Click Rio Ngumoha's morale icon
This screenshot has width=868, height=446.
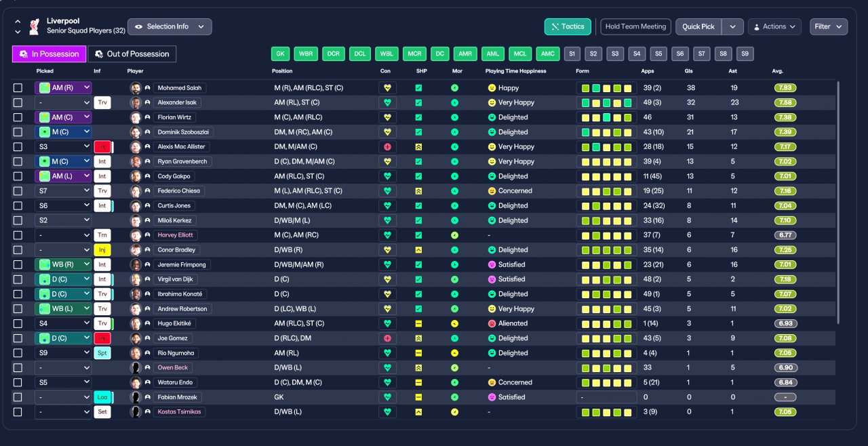click(x=454, y=353)
